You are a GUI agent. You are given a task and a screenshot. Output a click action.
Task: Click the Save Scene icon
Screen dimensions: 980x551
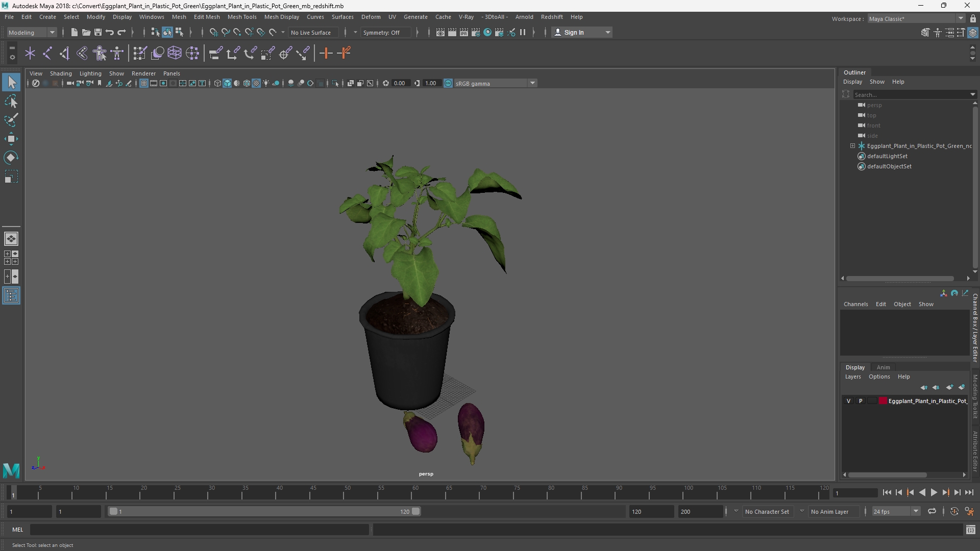click(x=97, y=32)
